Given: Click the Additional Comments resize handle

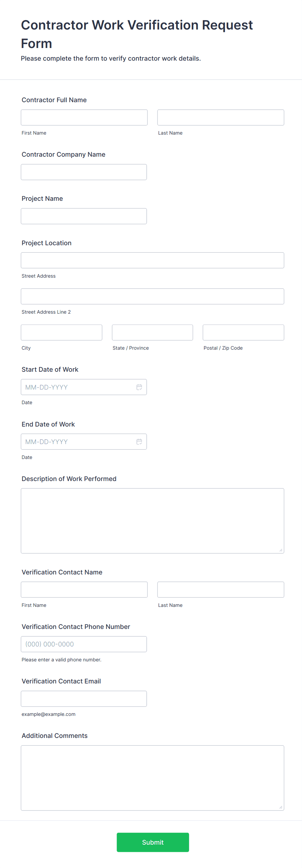Looking at the screenshot, I should point(281,807).
